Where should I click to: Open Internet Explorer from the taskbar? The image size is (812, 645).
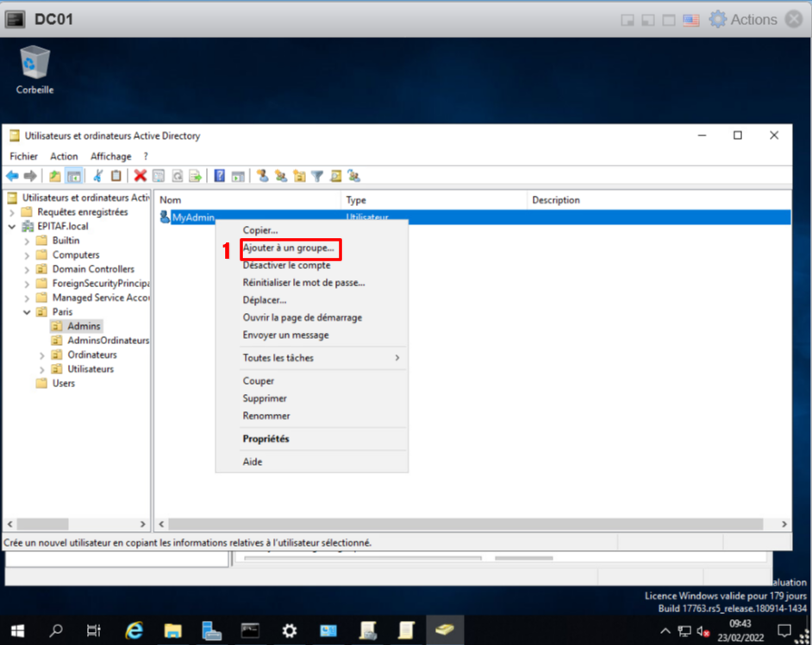134,630
